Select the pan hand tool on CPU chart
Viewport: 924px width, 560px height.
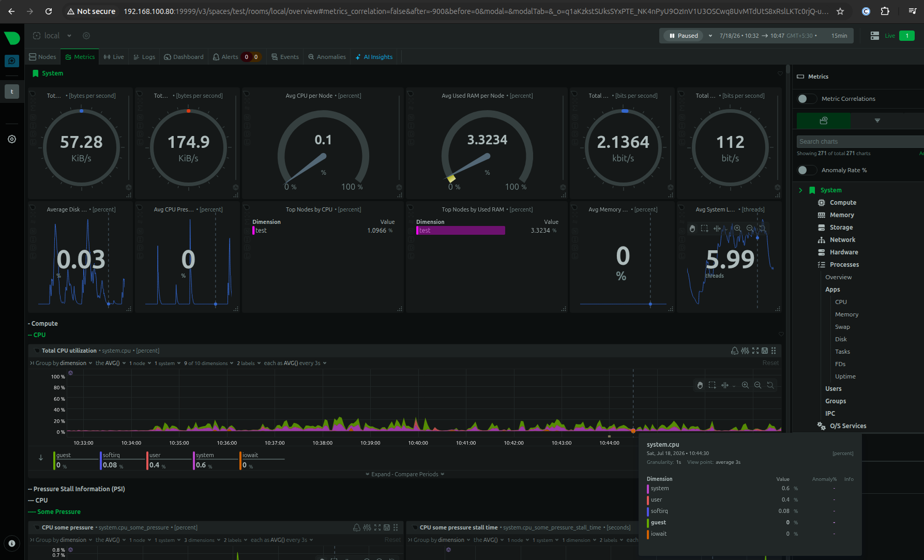700,385
